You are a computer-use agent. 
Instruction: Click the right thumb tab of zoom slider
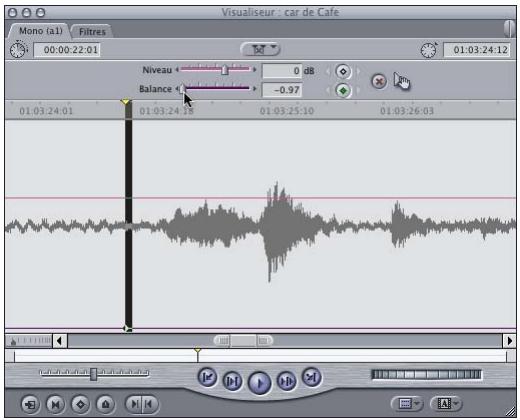pos(264,341)
